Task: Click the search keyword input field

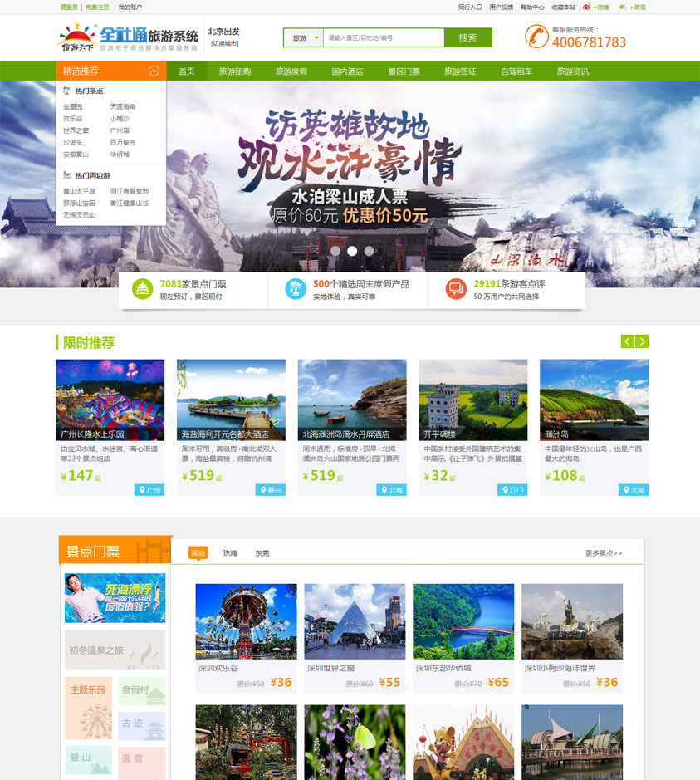Action: tap(383, 38)
